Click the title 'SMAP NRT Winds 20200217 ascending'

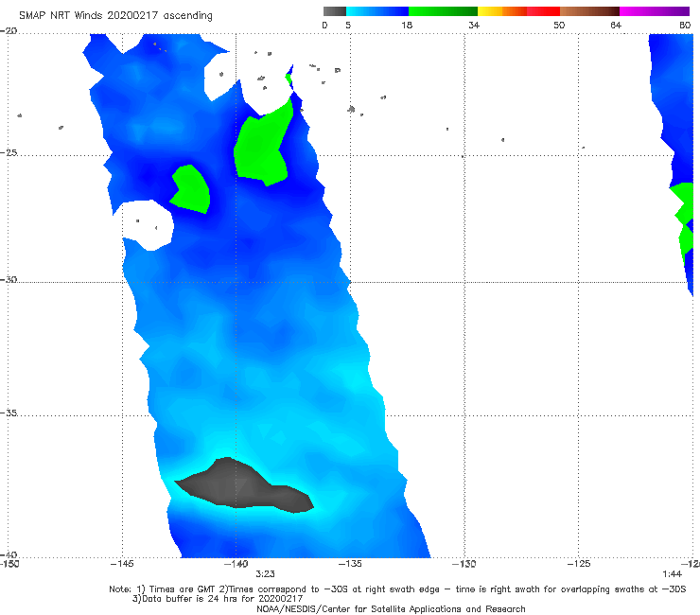[x=115, y=15]
